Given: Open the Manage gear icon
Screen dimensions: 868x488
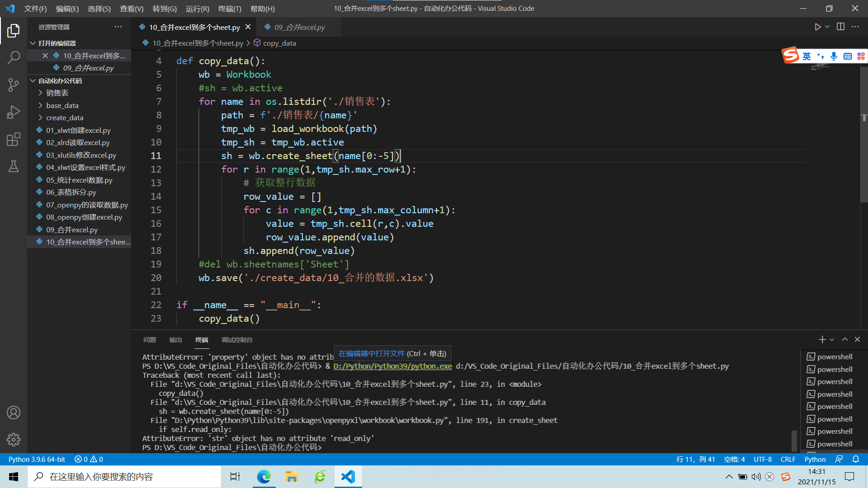Looking at the screenshot, I should pyautogui.click(x=14, y=439).
